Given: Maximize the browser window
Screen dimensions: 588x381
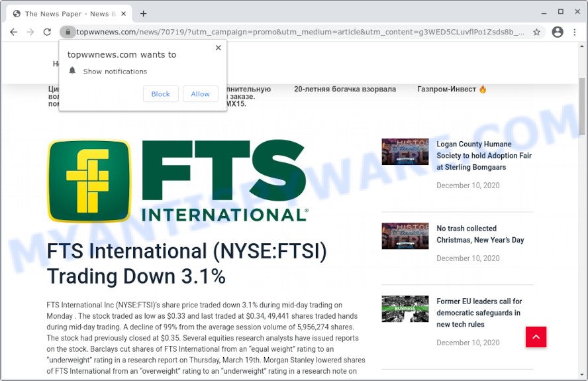Looking at the screenshot, I should click(561, 12).
